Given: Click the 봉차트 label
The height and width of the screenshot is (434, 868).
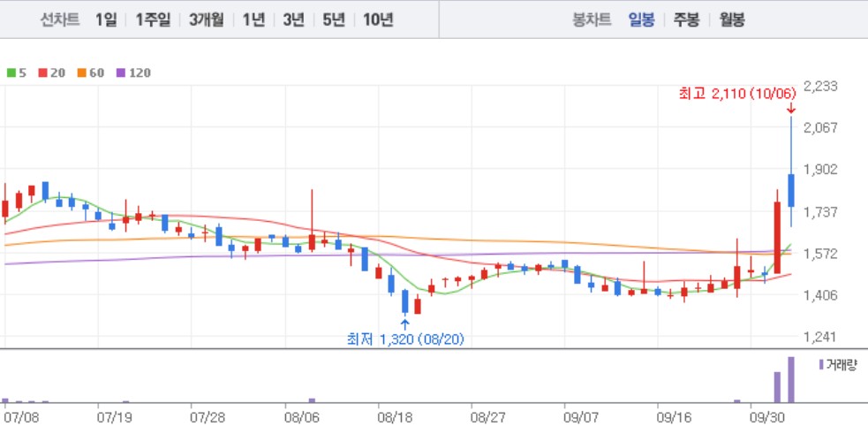Looking at the screenshot, I should tap(592, 20).
